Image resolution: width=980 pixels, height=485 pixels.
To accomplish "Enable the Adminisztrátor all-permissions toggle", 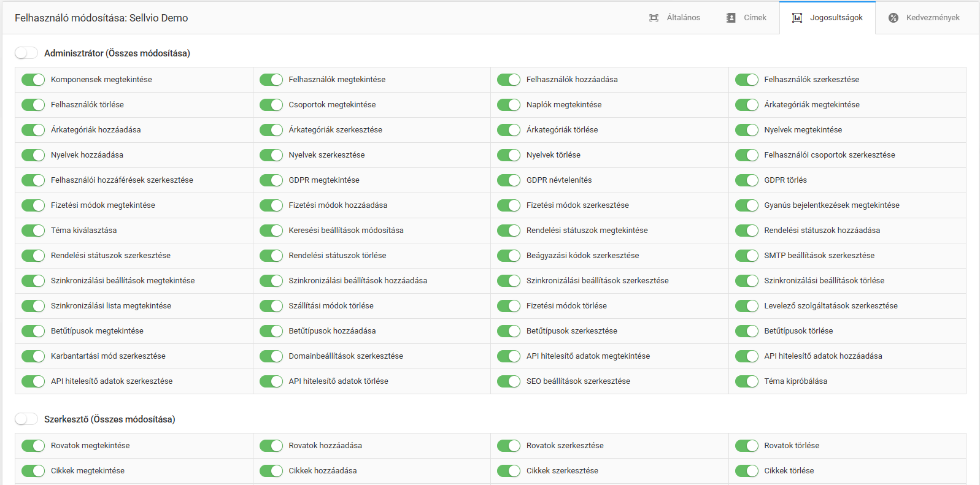I will click(x=26, y=53).
